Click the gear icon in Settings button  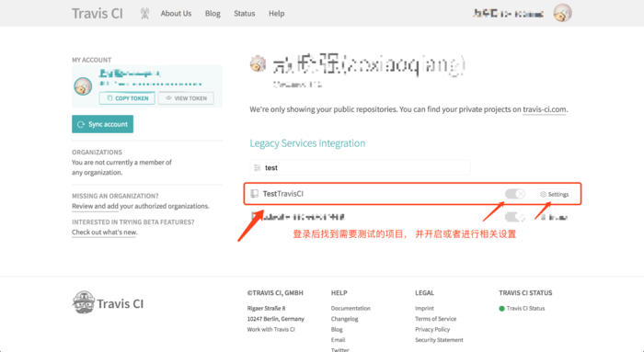coord(543,194)
